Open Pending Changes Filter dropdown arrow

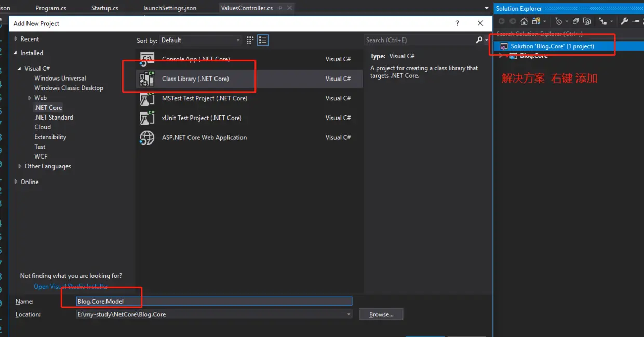click(567, 21)
